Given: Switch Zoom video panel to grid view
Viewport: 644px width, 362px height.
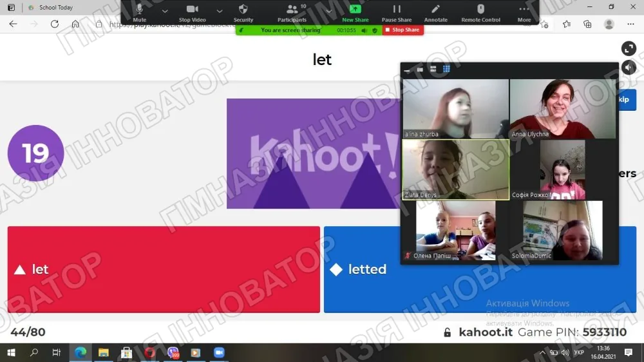Looking at the screenshot, I should tap(446, 69).
